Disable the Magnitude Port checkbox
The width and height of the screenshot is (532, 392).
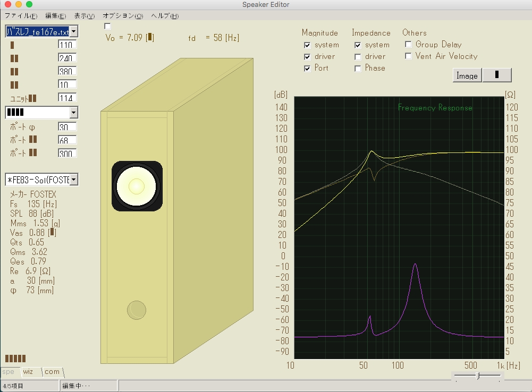pyautogui.click(x=307, y=69)
